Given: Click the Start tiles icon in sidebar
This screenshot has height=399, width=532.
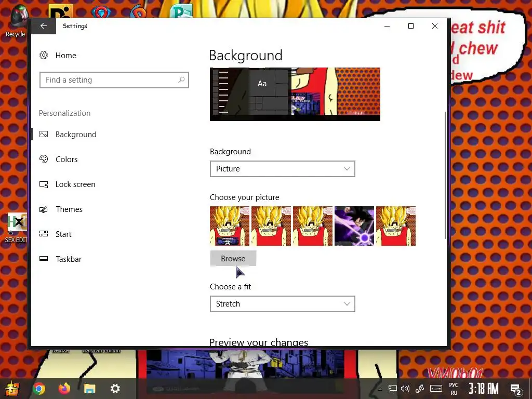Looking at the screenshot, I should pos(44,234).
